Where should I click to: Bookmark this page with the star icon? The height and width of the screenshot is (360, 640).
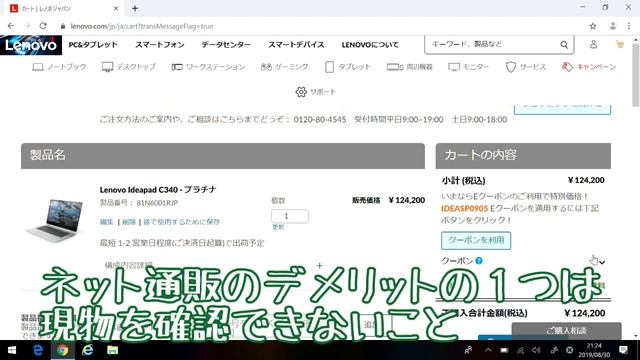[x=593, y=26]
